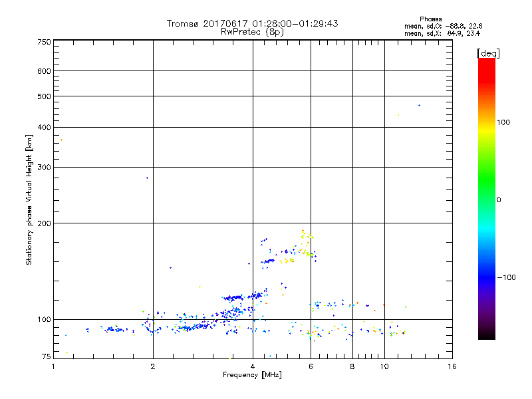Click the height axis '100' tick label
The height and width of the screenshot is (399, 532).
pos(44,319)
